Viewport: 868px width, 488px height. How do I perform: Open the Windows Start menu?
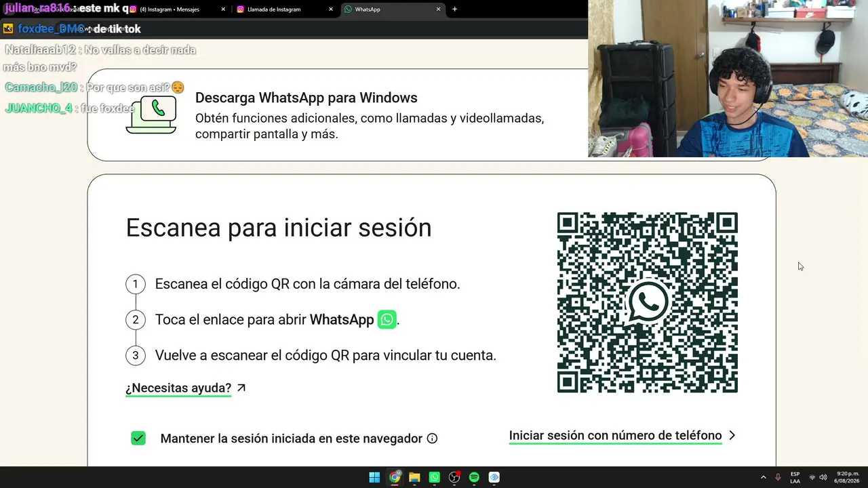[x=374, y=477]
